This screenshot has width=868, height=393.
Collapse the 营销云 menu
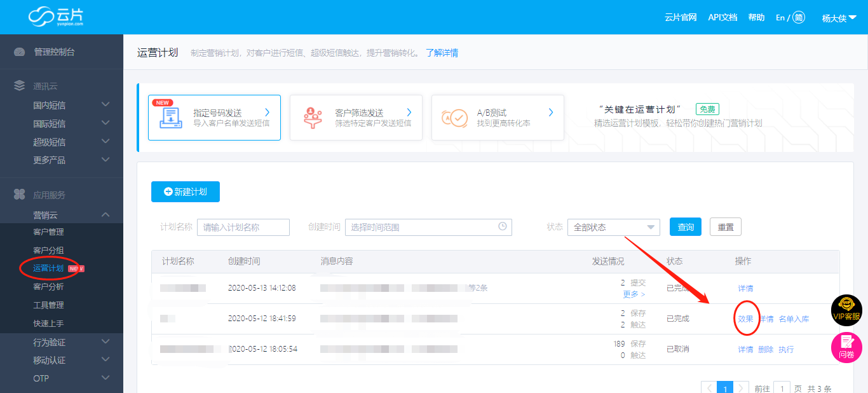105,215
